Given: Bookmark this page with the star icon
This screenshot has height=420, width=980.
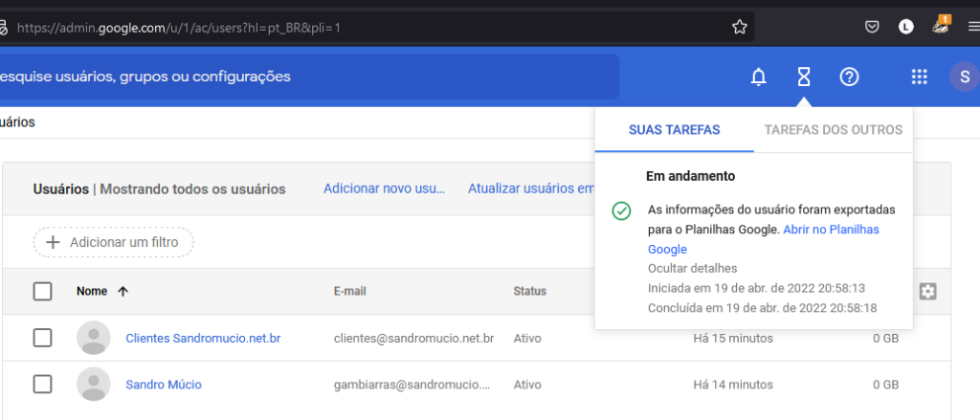Looking at the screenshot, I should click(x=739, y=27).
